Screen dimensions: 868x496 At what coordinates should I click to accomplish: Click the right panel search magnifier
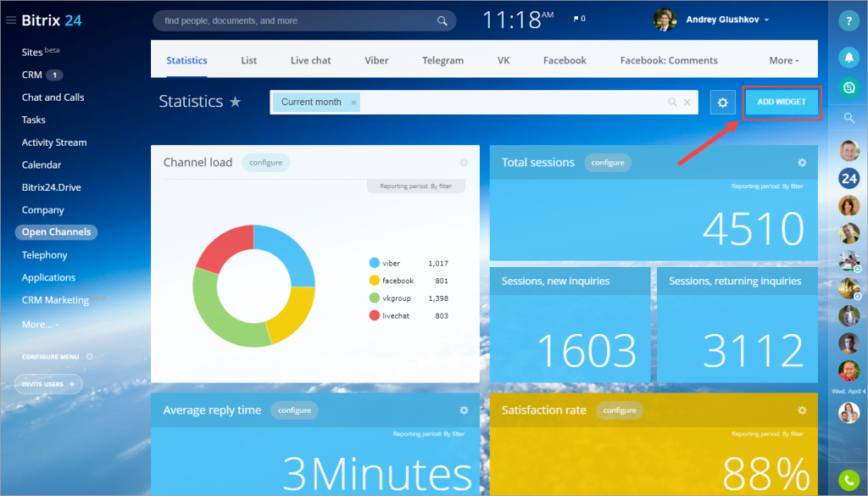(849, 117)
